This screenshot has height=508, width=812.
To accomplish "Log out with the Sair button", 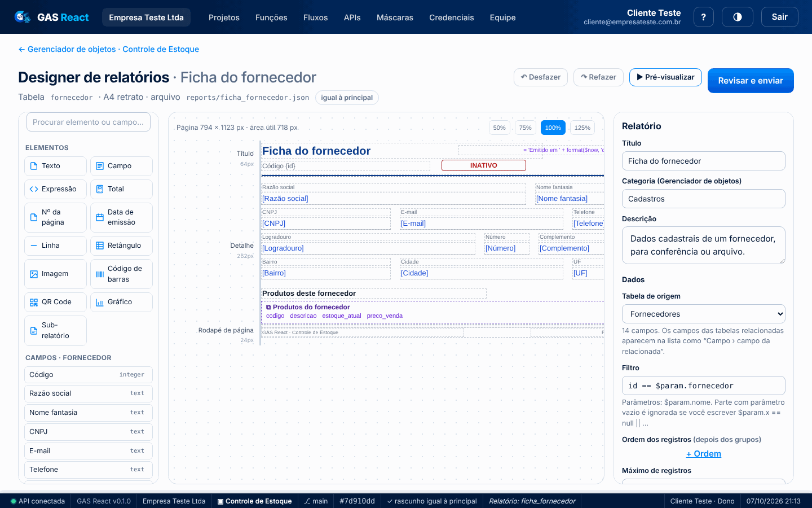I will point(779,17).
